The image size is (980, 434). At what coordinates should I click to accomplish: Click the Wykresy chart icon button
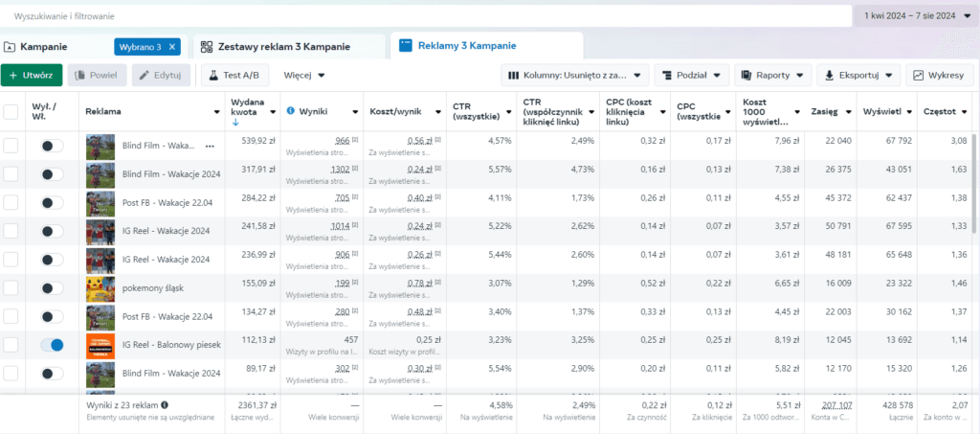coord(918,75)
